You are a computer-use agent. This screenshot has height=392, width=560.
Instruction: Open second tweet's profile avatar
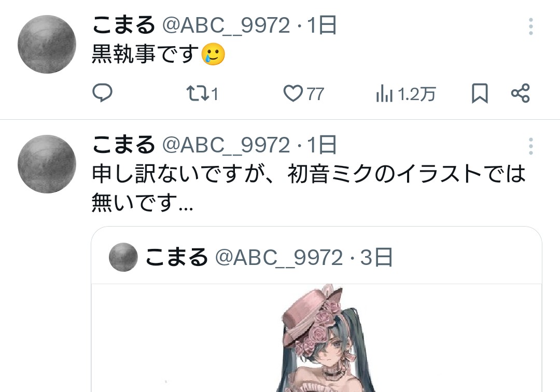coord(47,164)
